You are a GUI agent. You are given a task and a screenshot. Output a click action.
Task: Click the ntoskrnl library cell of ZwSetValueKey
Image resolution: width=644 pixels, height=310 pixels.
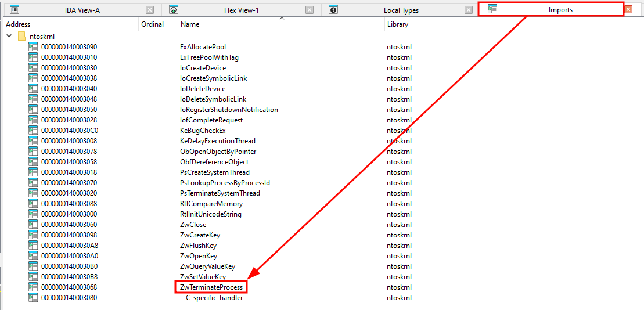pyautogui.click(x=399, y=277)
